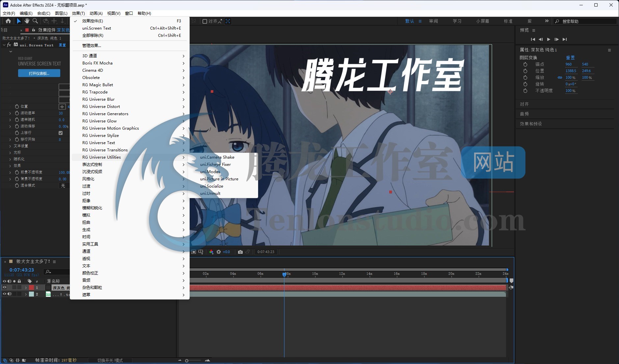Click the constrain proportions link icon for scale

click(560, 78)
